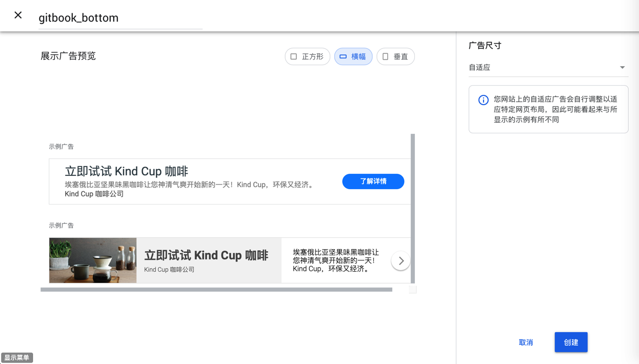The image size is (639, 364).
Task: Open the 自适应 ad size dropdown
Action: coord(548,67)
